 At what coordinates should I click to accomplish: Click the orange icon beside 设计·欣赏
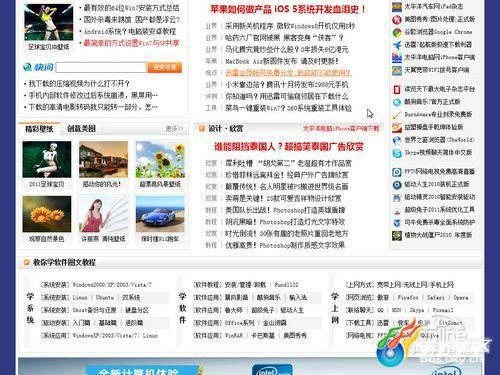(x=201, y=128)
